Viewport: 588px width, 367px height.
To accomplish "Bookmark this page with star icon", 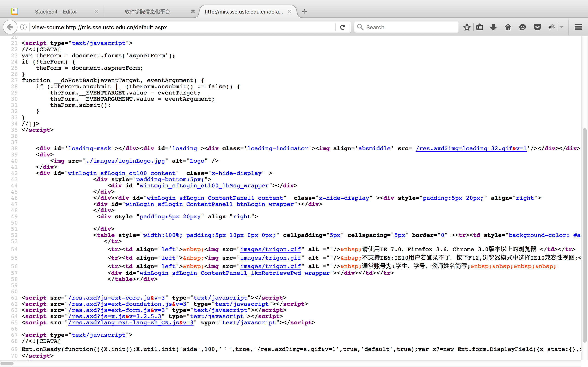I will [466, 27].
